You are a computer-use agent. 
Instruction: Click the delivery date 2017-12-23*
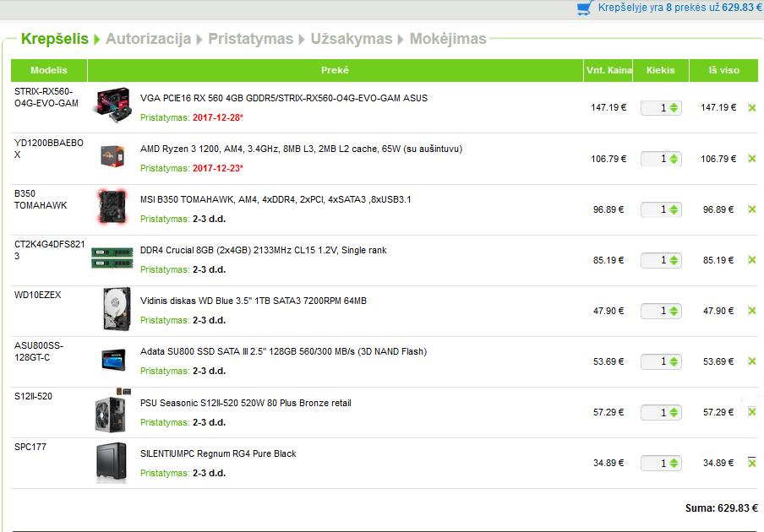pyautogui.click(x=218, y=168)
